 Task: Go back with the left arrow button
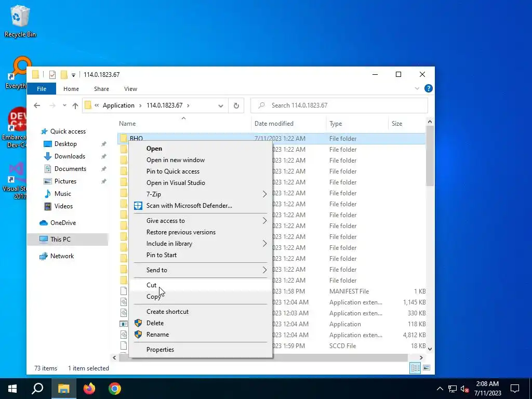click(37, 105)
